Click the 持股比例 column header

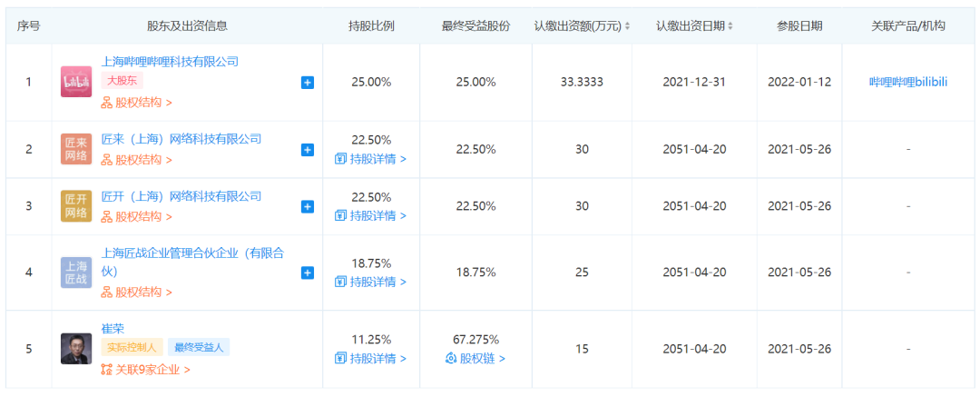coord(371,26)
